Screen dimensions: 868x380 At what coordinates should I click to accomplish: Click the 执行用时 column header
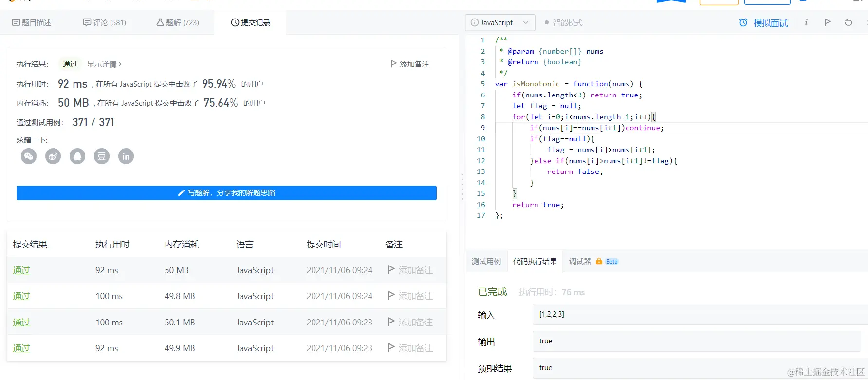coord(112,245)
